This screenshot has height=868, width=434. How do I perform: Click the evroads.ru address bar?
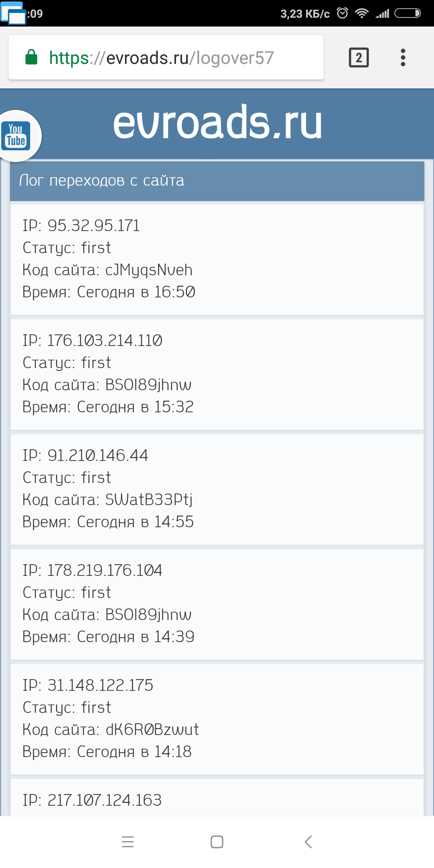(166, 57)
